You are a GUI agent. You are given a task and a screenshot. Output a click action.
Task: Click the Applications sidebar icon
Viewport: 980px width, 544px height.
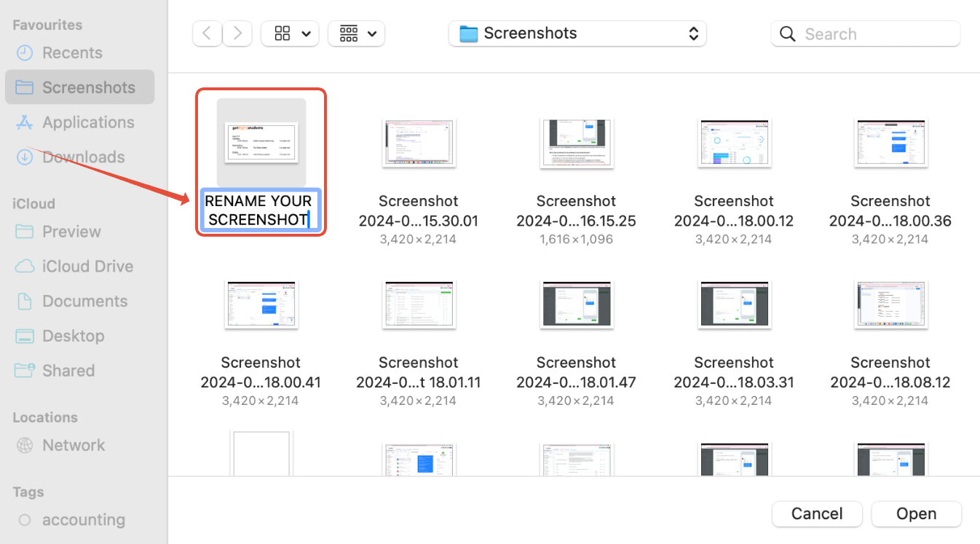tap(25, 122)
